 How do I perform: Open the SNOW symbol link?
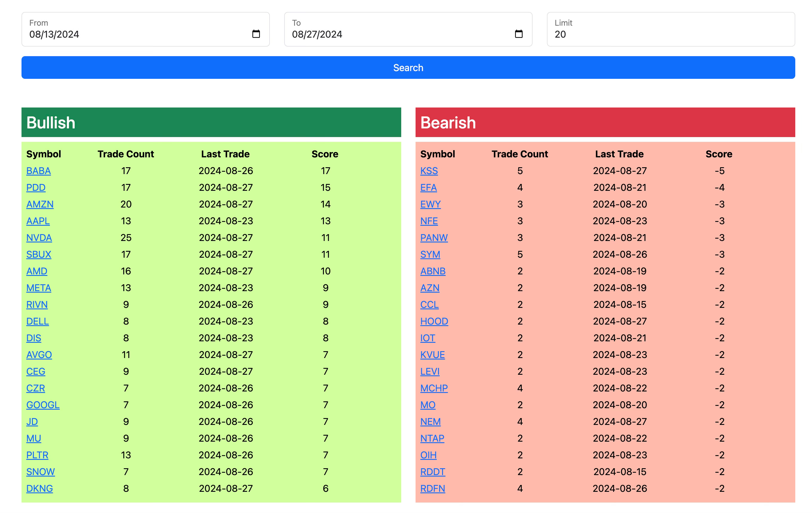point(41,472)
